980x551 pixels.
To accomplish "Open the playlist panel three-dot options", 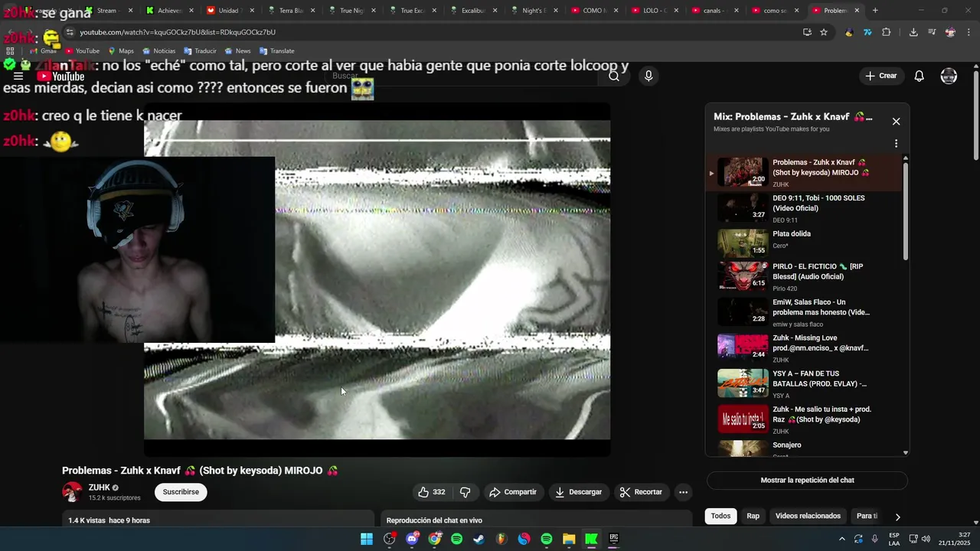I will (x=896, y=143).
